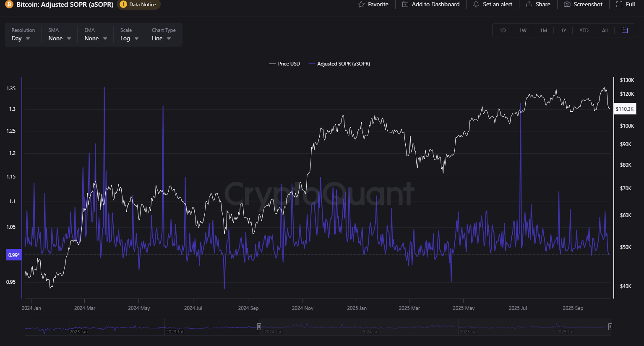The image size is (644, 346).
Task: Click the Data Notice warning icon
Action: (123, 4)
